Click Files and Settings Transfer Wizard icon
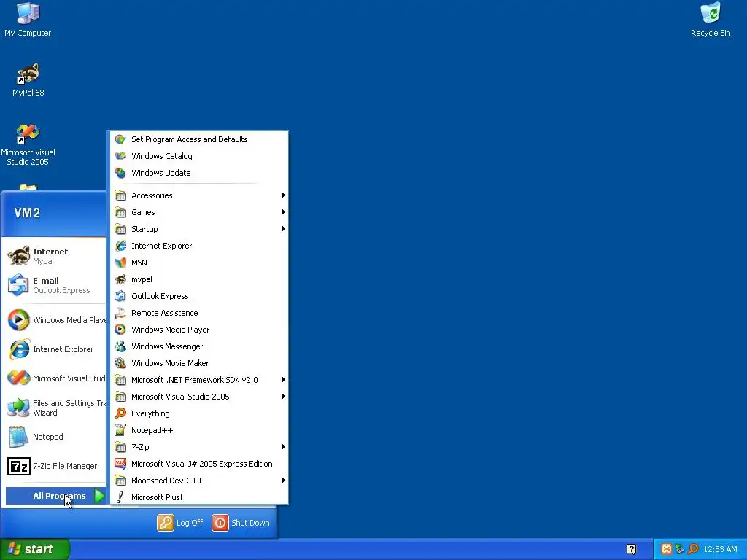747x560 pixels. tap(18, 408)
